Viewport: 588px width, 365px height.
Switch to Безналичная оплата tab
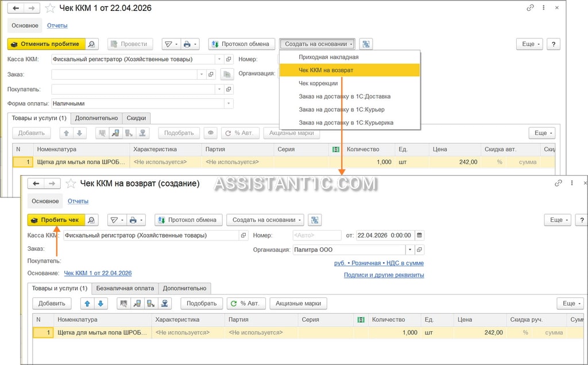coord(125,288)
